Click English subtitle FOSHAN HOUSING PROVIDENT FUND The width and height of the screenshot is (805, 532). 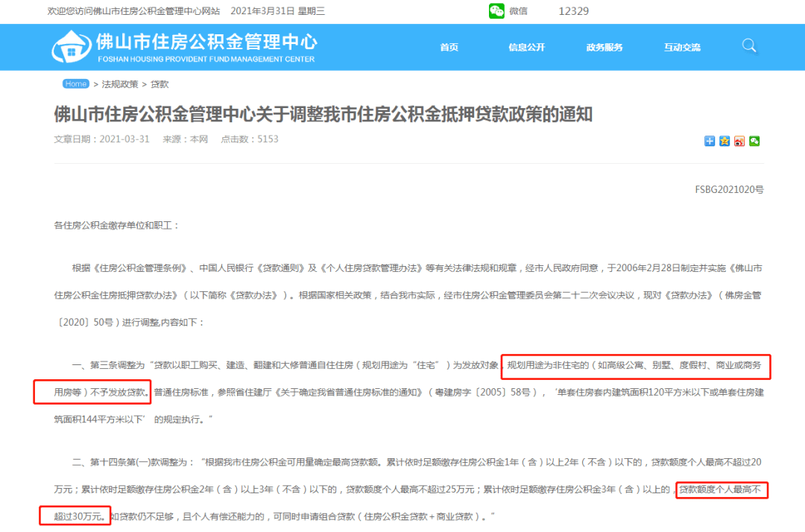pos(206,59)
